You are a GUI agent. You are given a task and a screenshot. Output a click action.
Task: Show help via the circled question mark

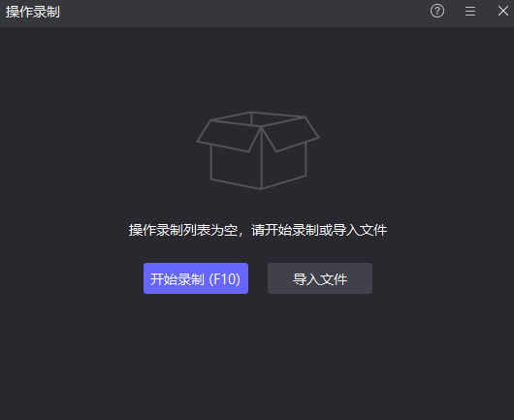pos(437,11)
